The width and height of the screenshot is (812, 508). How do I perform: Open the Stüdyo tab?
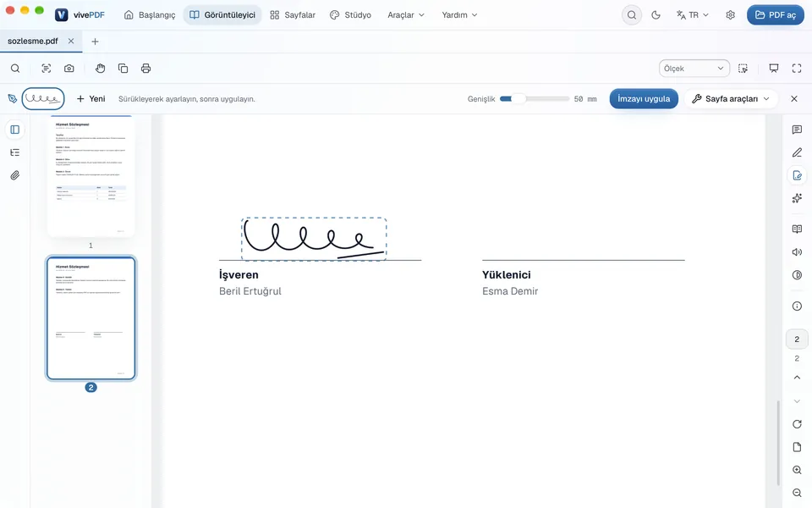pos(350,15)
